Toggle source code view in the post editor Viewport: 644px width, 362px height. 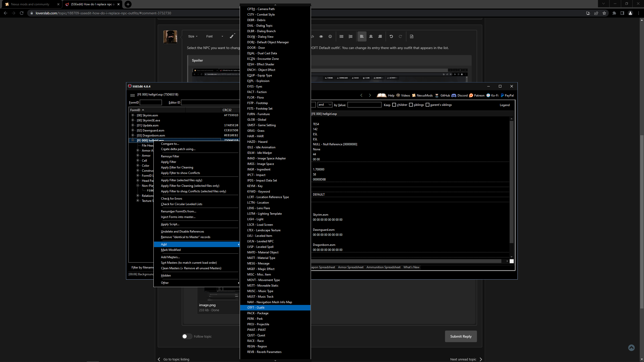pos(312,36)
